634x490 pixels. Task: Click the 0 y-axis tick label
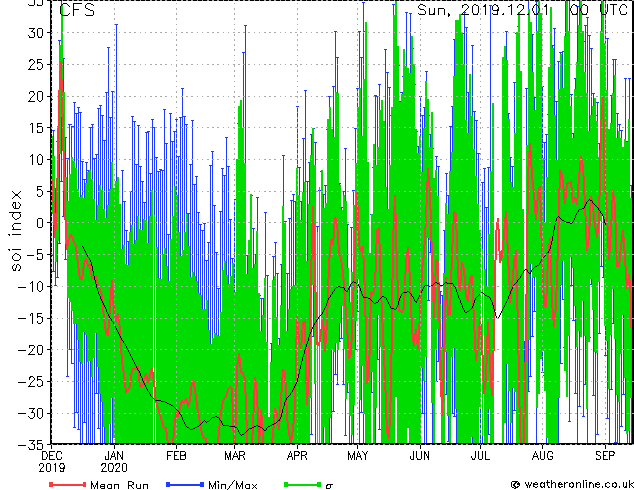(x=42, y=223)
